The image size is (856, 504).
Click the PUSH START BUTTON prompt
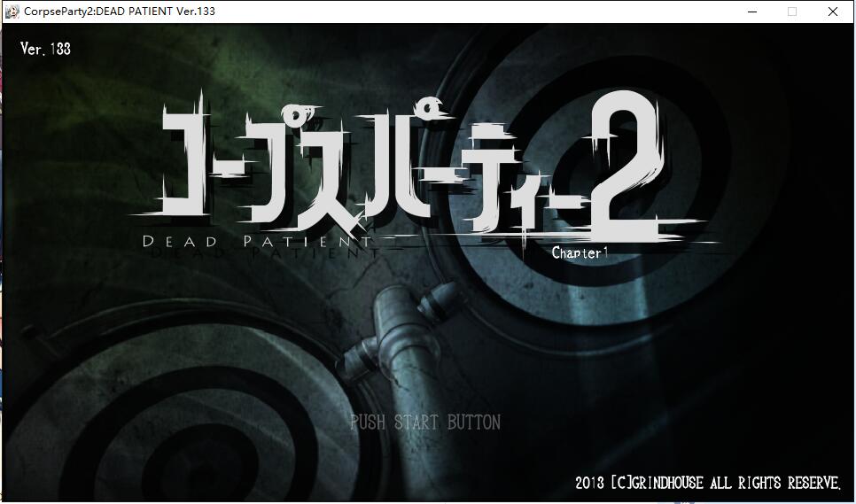click(x=424, y=423)
